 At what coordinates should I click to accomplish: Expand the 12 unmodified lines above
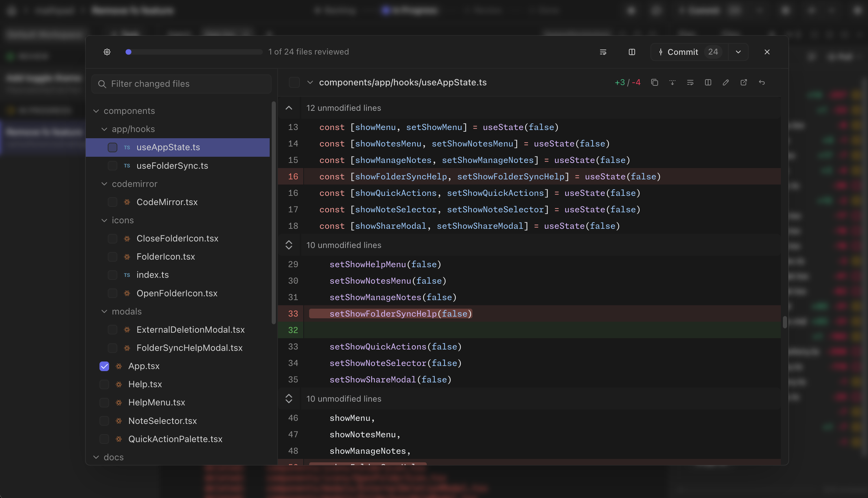(x=289, y=108)
